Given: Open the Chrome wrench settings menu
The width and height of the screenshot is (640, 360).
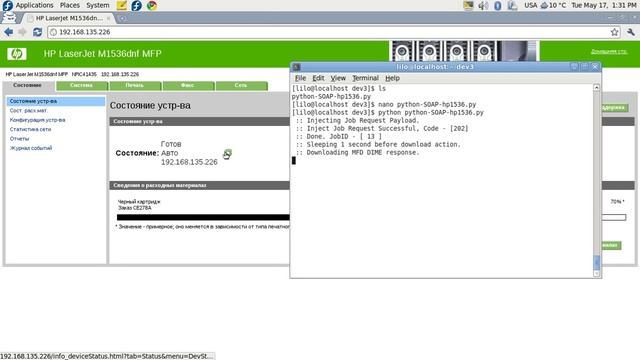Looking at the screenshot, I should [x=631, y=32].
